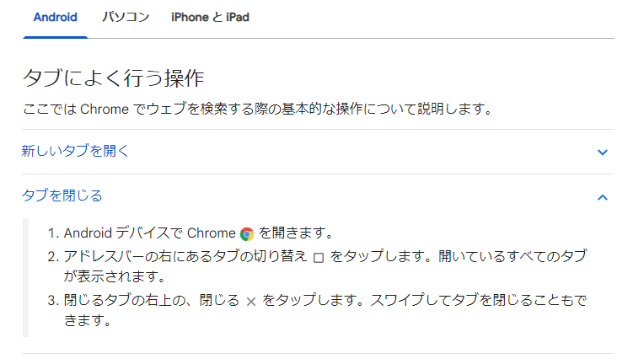Image resolution: width=633 pixels, height=364 pixels.
Task: Click the Chrome logo icon in step 1
Action: tap(247, 234)
